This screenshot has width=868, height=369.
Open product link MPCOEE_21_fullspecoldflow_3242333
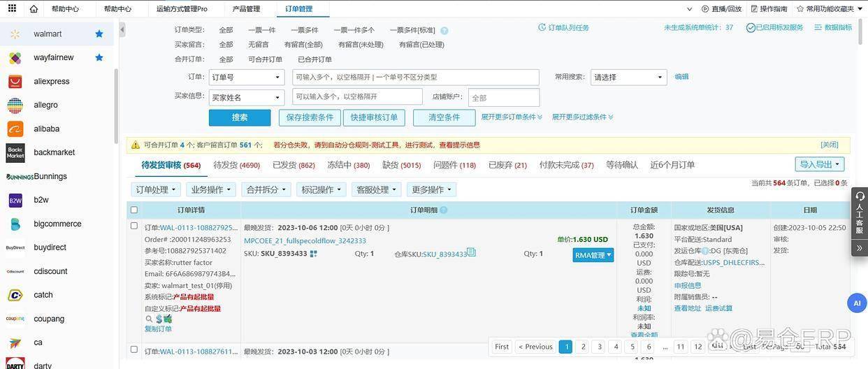(x=305, y=240)
